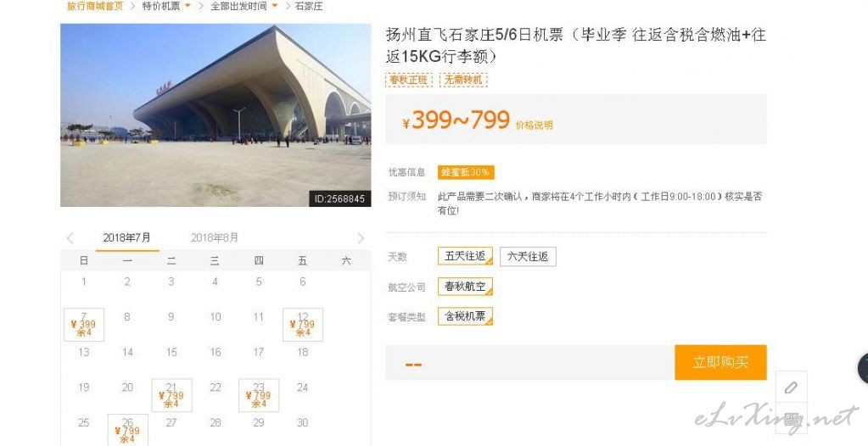Expand the 全部出发时间 breadcrumb dropdown
Viewport: 868px width, 446px height.
point(244,6)
